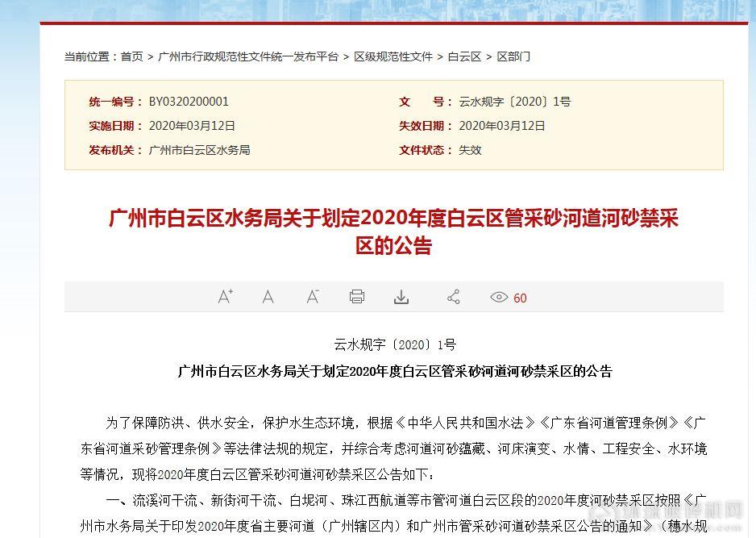The width and height of the screenshot is (756, 538).
Task: Go to 首页 in the breadcrumb
Action: (131, 56)
